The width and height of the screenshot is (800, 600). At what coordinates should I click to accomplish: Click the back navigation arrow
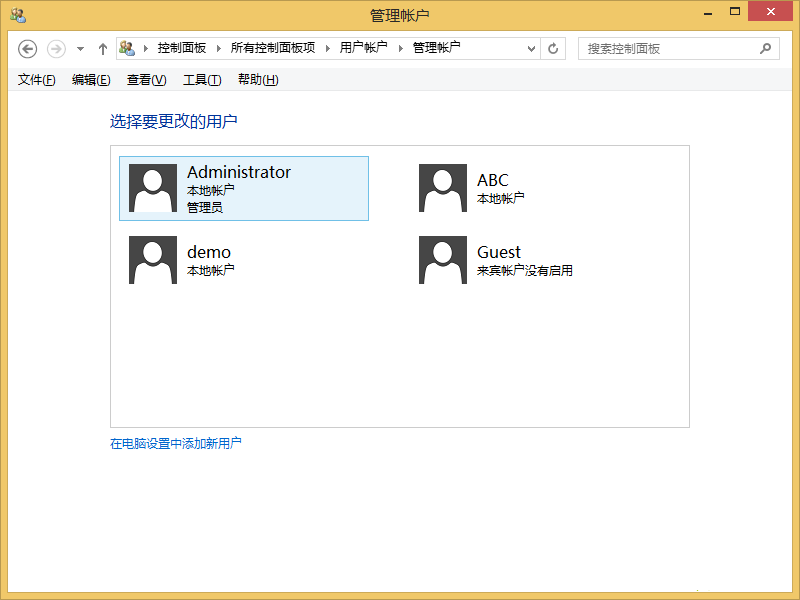[27, 48]
